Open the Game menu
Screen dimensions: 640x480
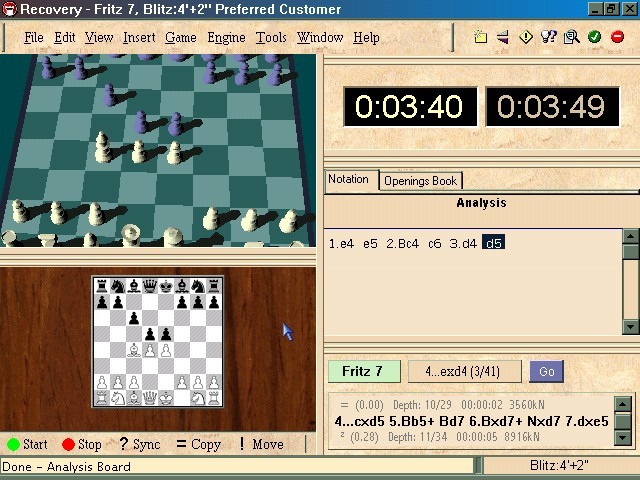(181, 38)
